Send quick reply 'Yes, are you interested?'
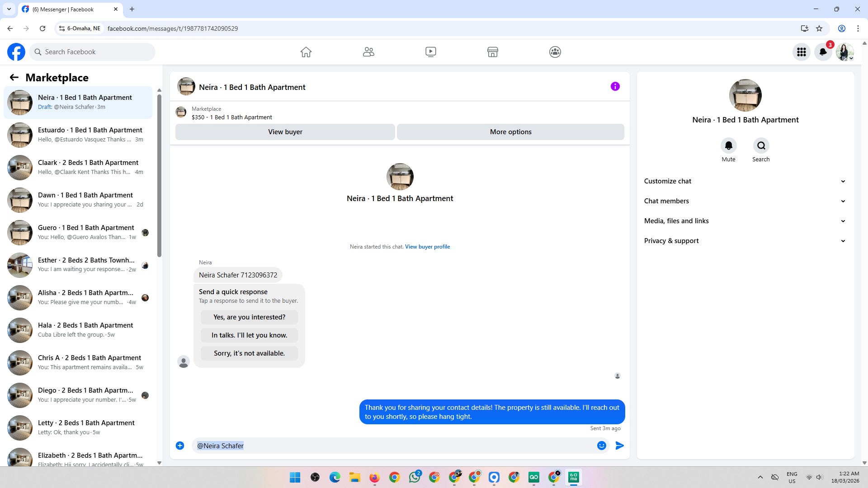This screenshot has height=488, width=868. click(250, 317)
